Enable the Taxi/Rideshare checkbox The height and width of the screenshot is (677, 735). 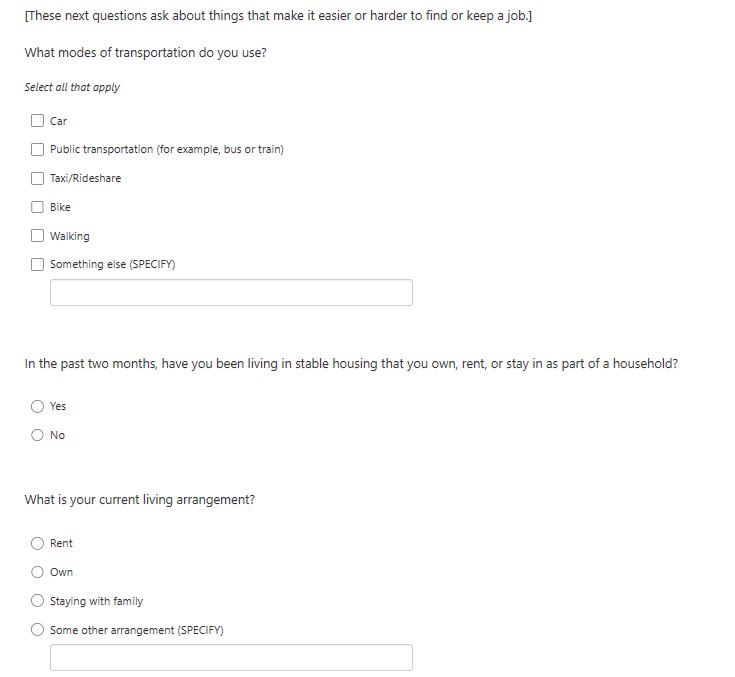pyautogui.click(x=37, y=178)
